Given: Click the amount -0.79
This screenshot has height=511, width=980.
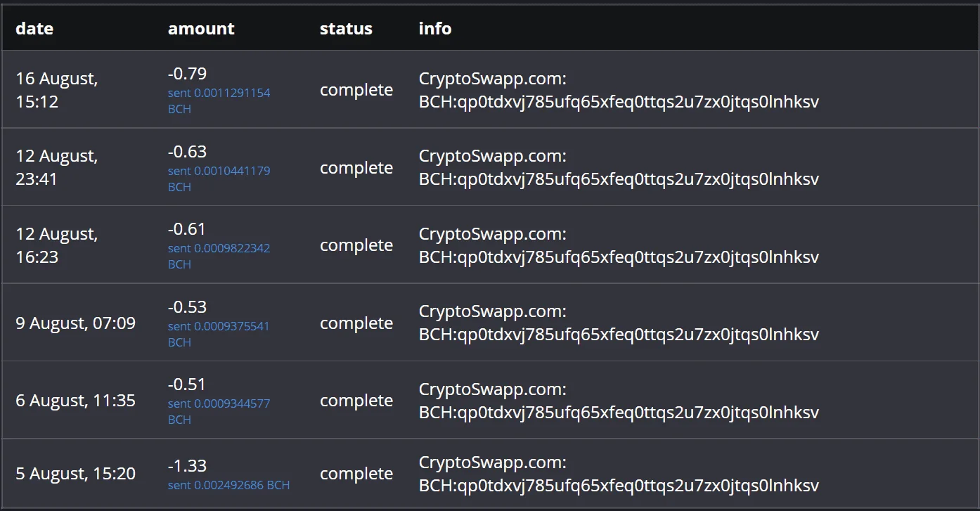Looking at the screenshot, I should click(x=187, y=74).
